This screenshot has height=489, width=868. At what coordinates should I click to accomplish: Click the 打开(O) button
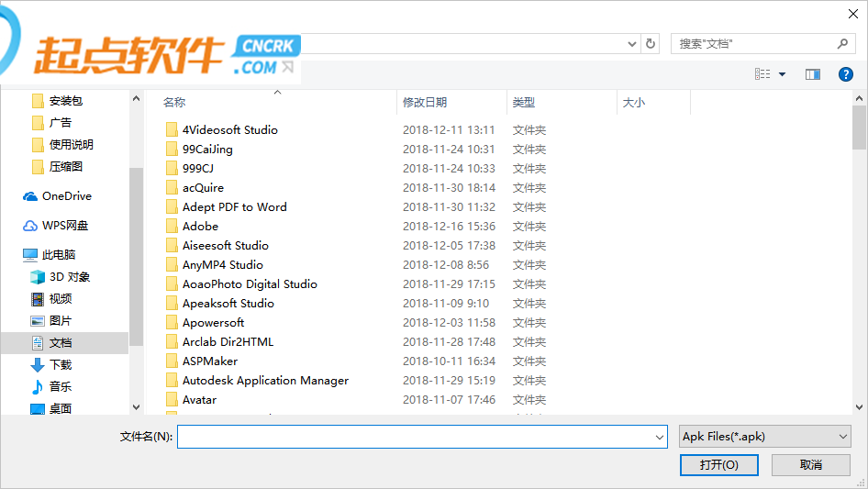click(x=719, y=464)
